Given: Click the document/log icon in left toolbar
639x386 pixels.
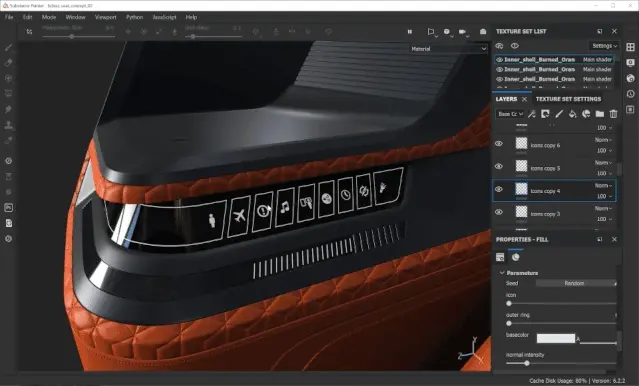Looking at the screenshot, I should (9, 223).
